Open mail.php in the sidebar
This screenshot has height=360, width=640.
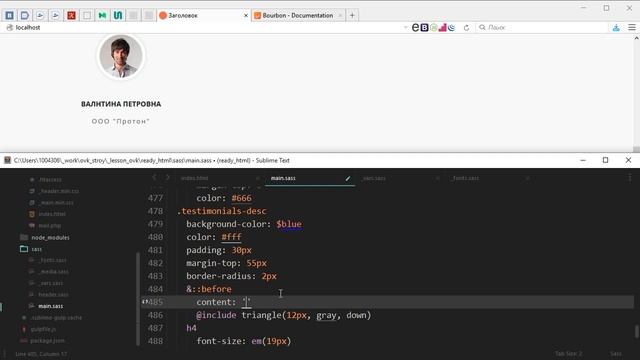(x=50, y=225)
